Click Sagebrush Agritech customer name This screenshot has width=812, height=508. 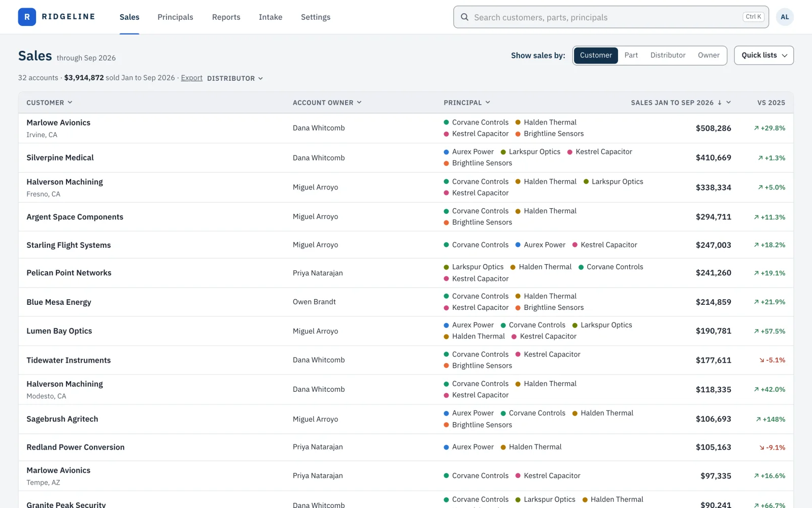[62, 419]
